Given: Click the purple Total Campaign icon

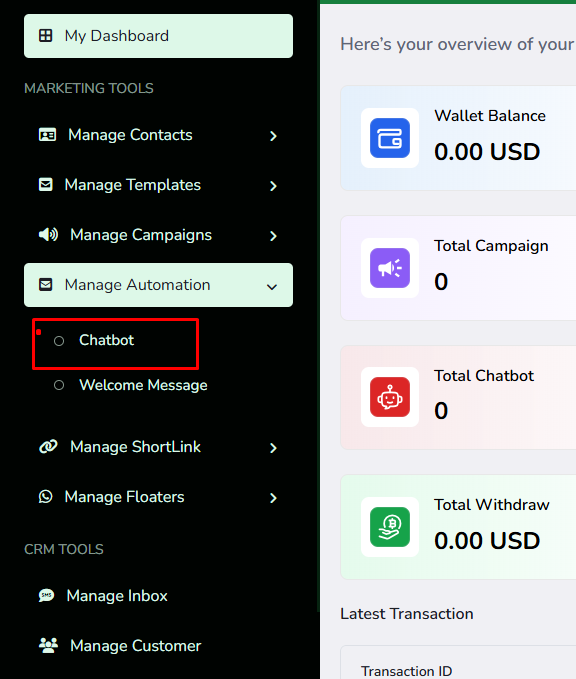Looking at the screenshot, I should click(390, 268).
